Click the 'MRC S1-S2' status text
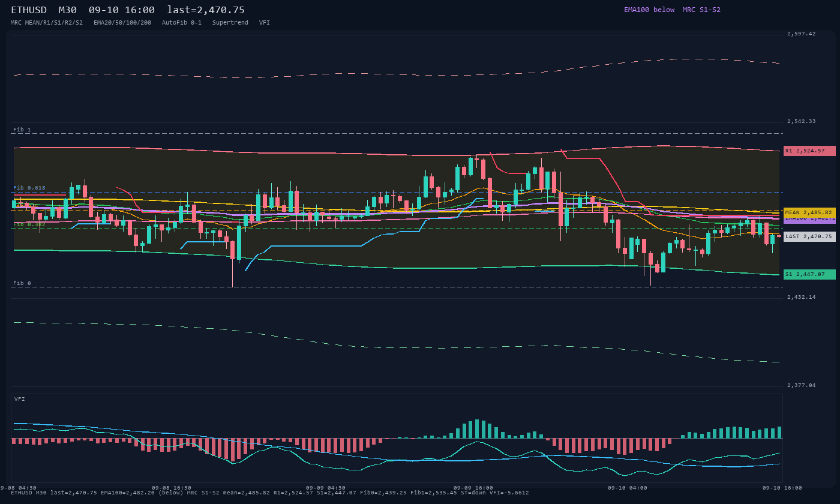 click(x=701, y=10)
